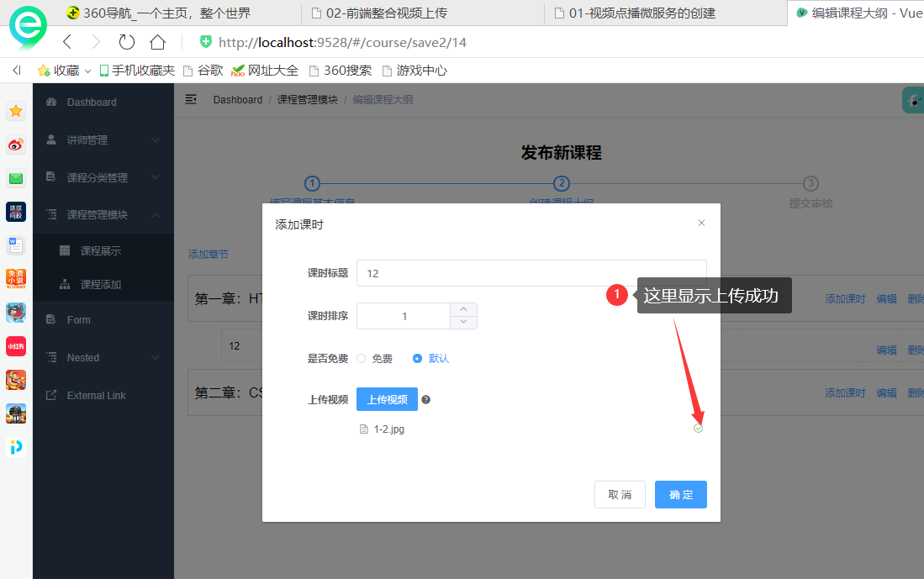Viewport: 924px width, 579px height.
Task: Click the up arrow of 课时排序 stepper
Action: (x=463, y=310)
